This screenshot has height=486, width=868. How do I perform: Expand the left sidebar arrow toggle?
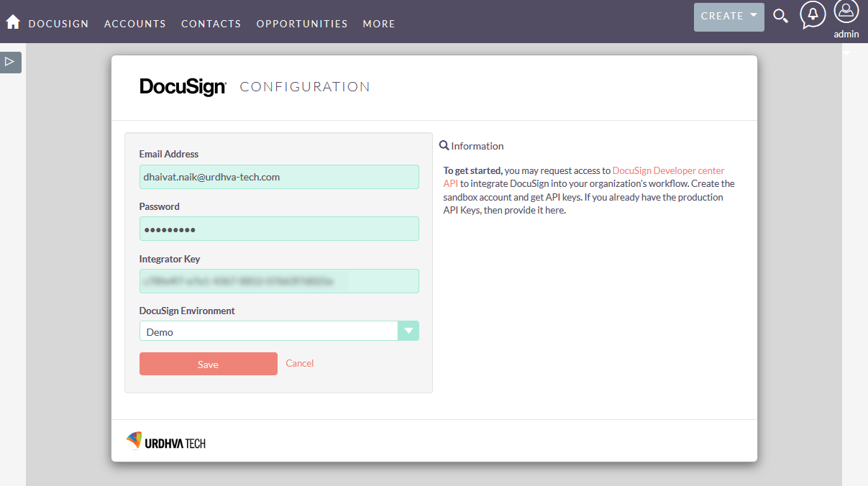coord(10,62)
